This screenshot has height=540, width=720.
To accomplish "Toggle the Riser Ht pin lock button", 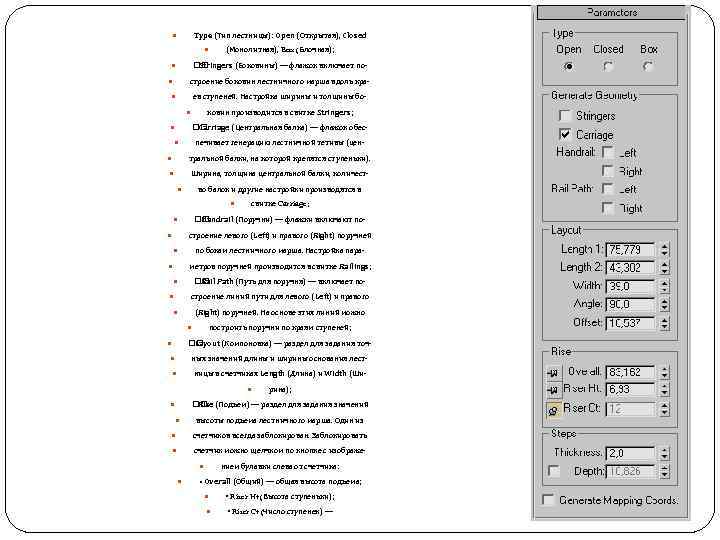I will point(553,390).
